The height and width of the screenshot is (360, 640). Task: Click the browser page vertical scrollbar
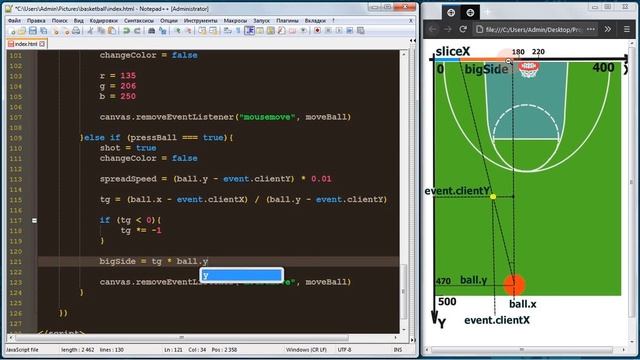coord(631,192)
